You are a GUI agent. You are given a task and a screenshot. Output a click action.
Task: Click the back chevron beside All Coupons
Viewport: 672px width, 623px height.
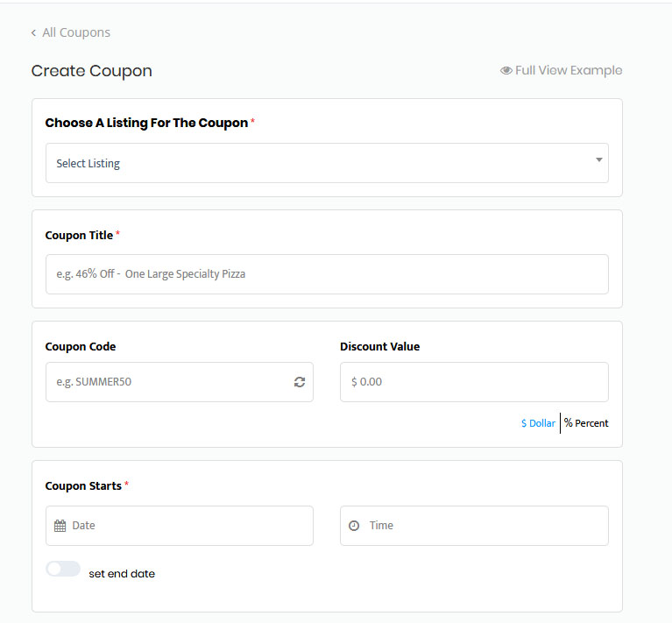pos(33,33)
